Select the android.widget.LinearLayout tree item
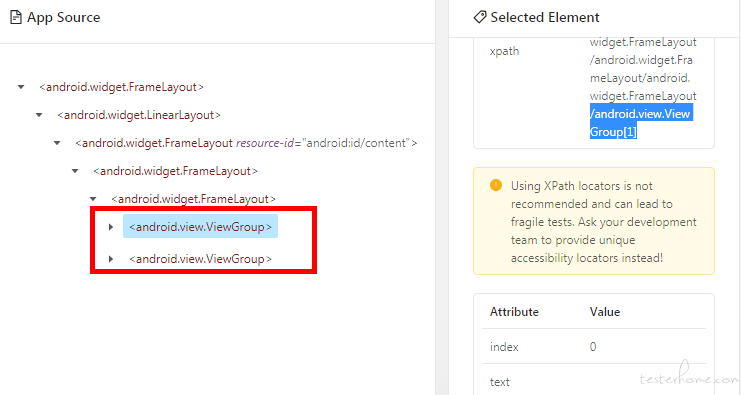The width and height of the screenshot is (741, 395). point(139,115)
